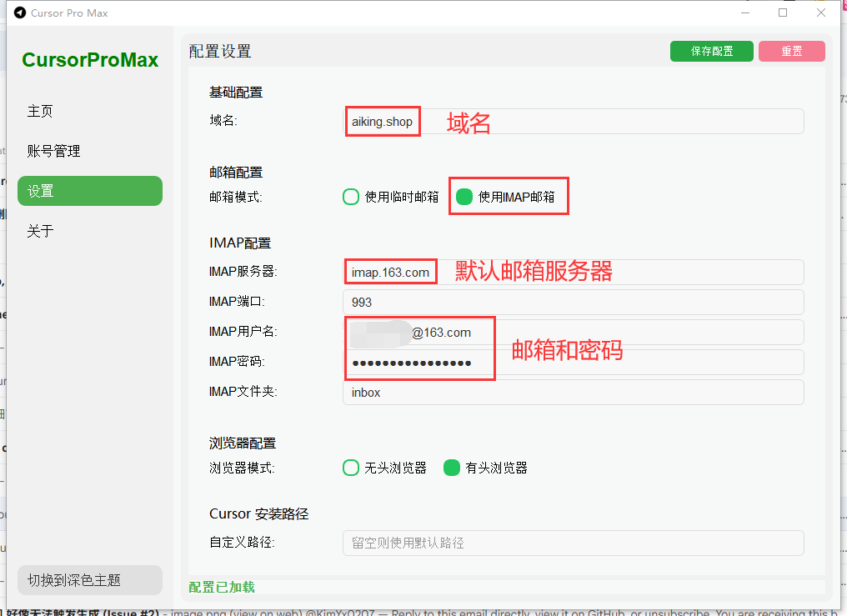This screenshot has height=616, width=847.
Task: Focus the IMAP用户名 field
Action: pos(573,332)
